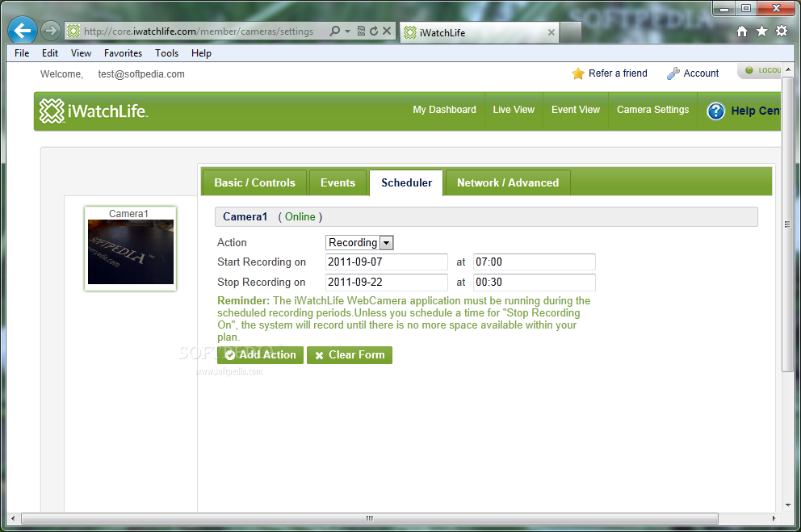
Task: Open Event View page
Action: [x=576, y=110]
